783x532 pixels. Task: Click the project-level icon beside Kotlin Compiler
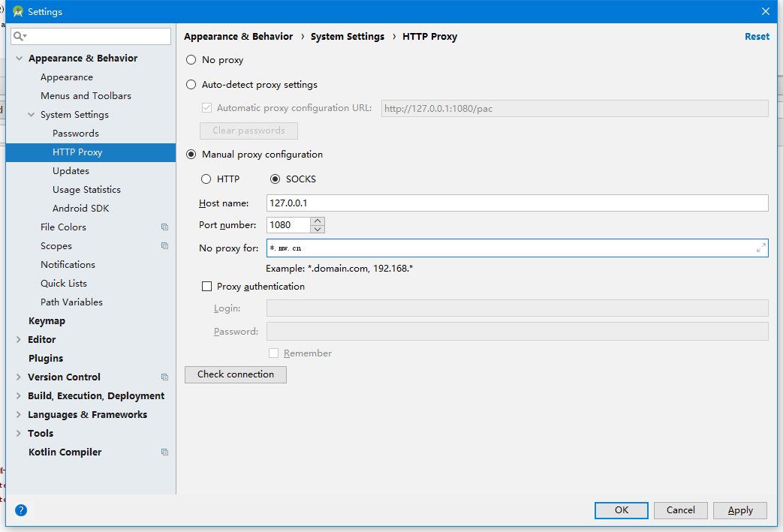click(x=164, y=452)
